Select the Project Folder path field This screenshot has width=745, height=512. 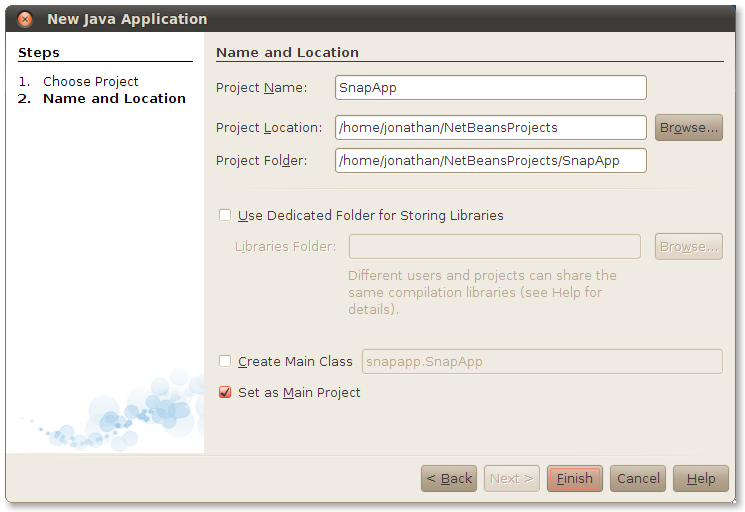coord(490,160)
